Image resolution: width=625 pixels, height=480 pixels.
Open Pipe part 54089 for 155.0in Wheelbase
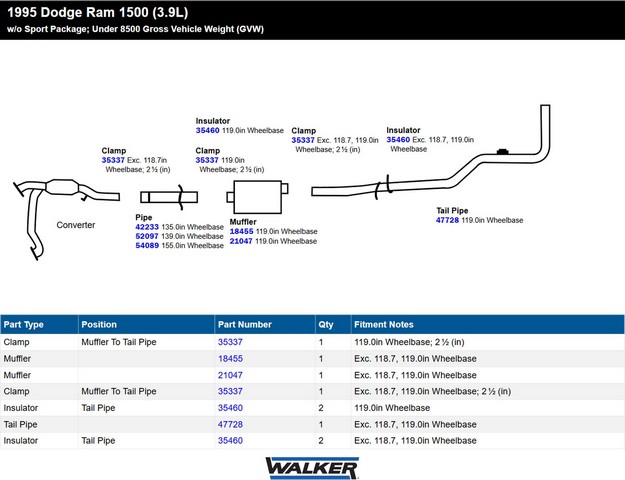147,246
